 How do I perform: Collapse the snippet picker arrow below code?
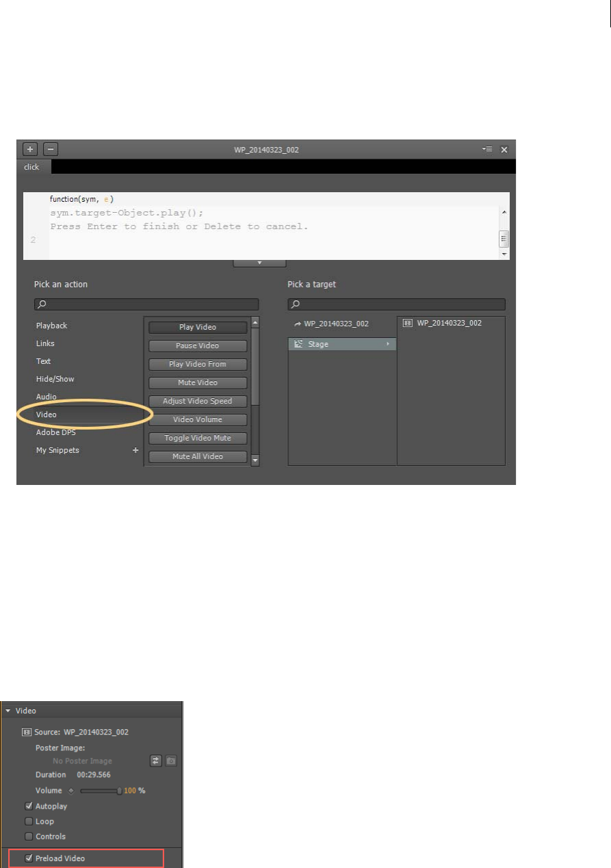pos(259,263)
